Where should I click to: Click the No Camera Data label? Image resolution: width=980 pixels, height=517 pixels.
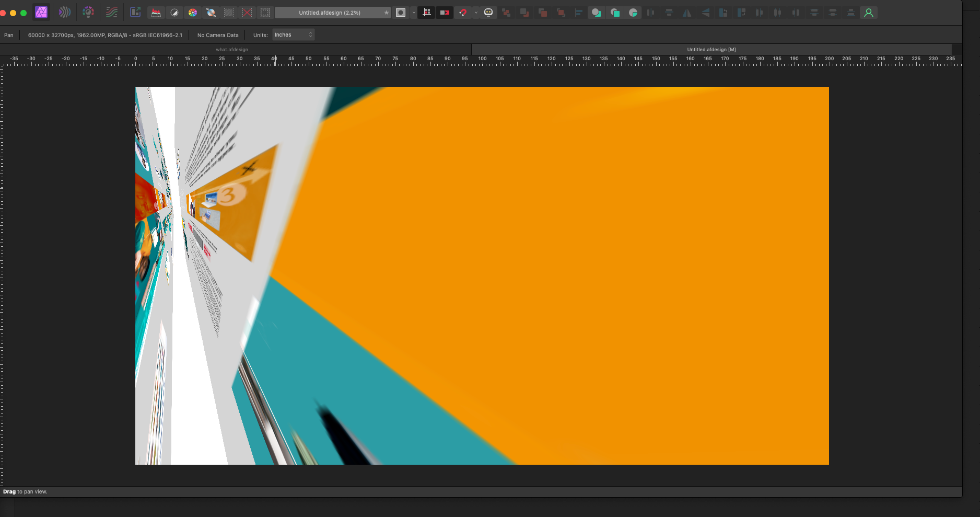[x=218, y=35]
